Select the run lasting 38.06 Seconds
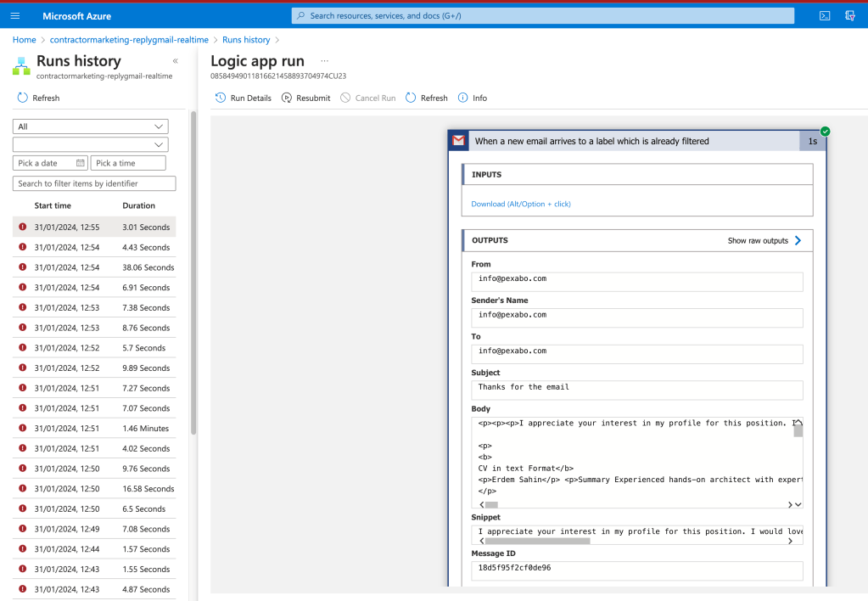 (x=94, y=267)
